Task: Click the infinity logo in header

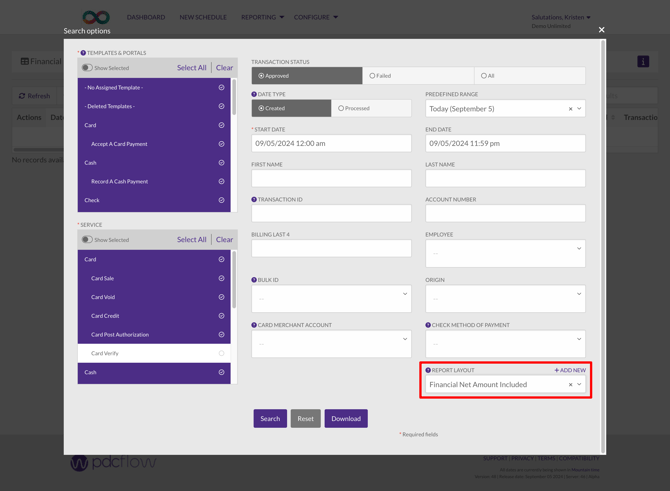Action: click(x=96, y=18)
